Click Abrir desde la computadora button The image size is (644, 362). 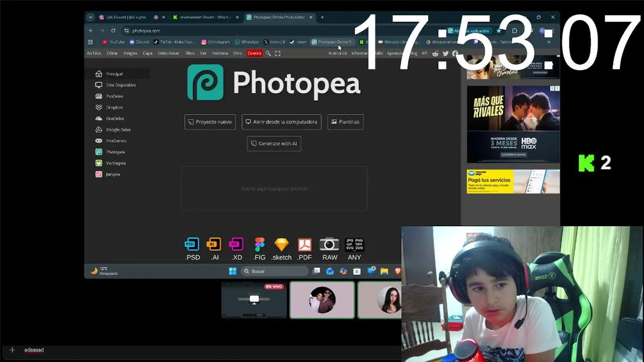281,122
